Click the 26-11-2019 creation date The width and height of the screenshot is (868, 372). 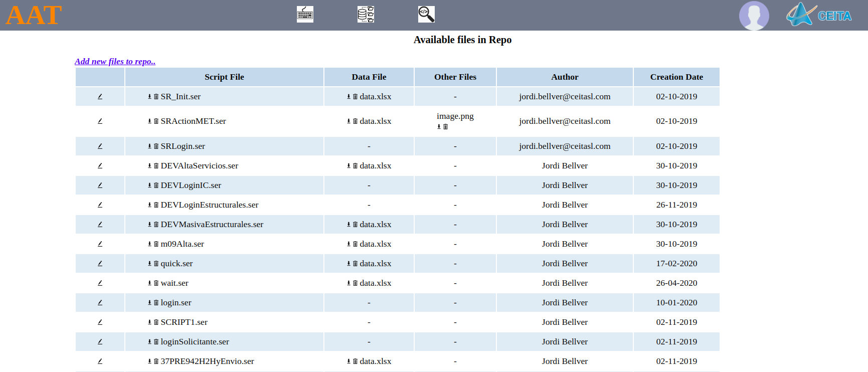[x=676, y=205]
